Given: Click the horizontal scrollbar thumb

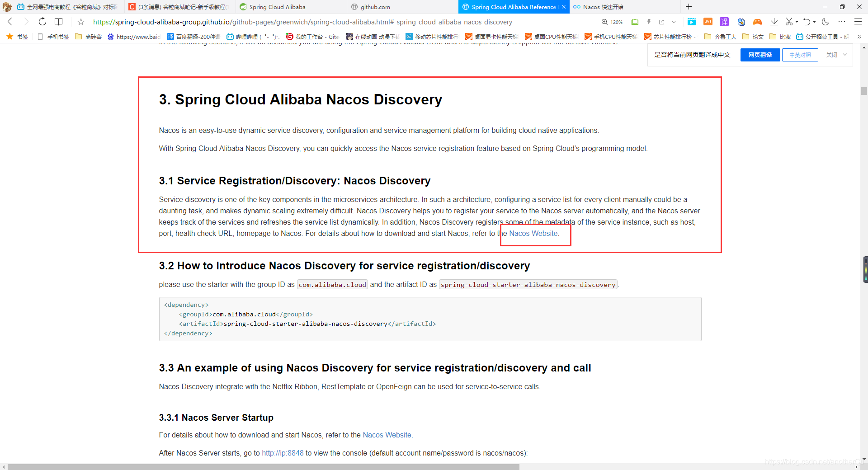Looking at the screenshot, I should [x=264, y=466].
